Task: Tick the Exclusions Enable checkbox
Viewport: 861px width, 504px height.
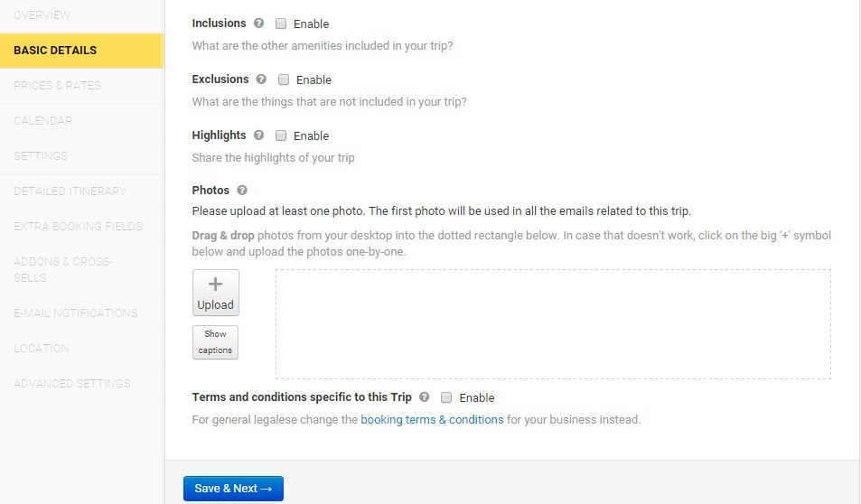Action: (284, 80)
